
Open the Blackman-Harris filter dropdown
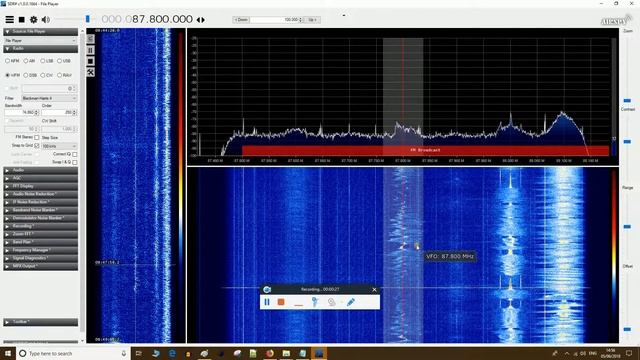click(49, 98)
